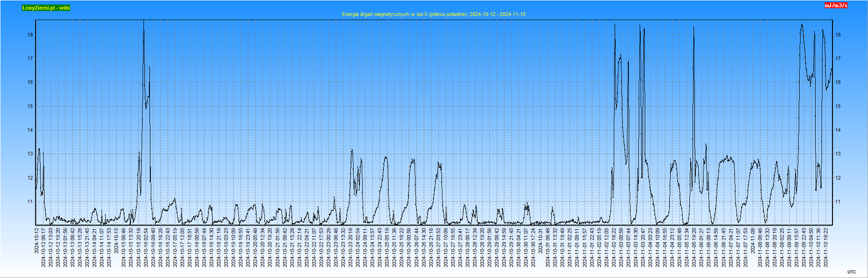Select the 2024-11-02 18:22 time label
Image resolution: width=868 pixels, height=278 pixels.
(614, 247)
